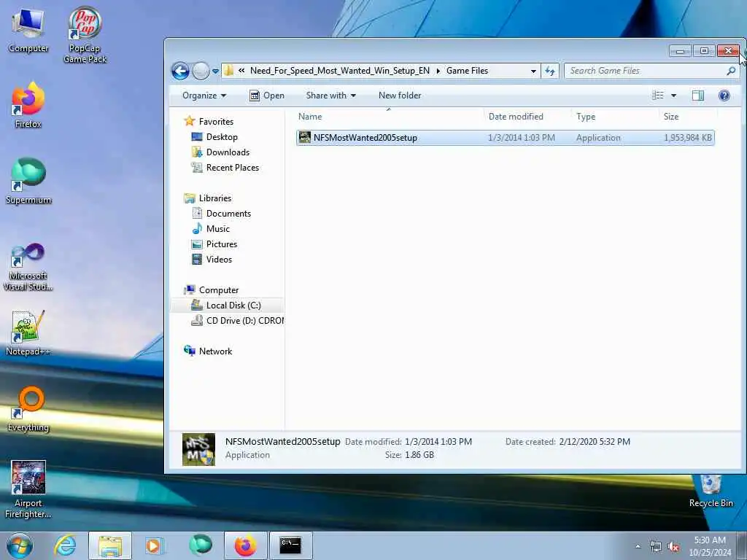Click the muted volume tray icon
This screenshot has height=560, width=747.
(x=673, y=546)
